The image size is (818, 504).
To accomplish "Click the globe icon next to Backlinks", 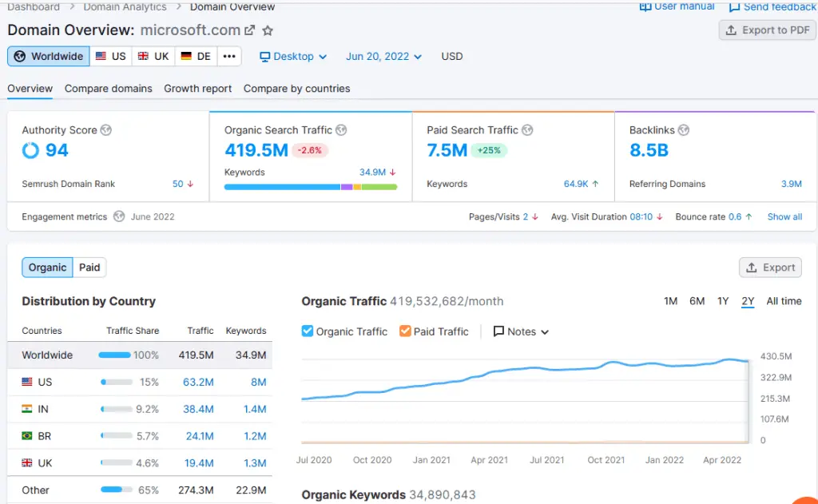I will pyautogui.click(x=683, y=130).
